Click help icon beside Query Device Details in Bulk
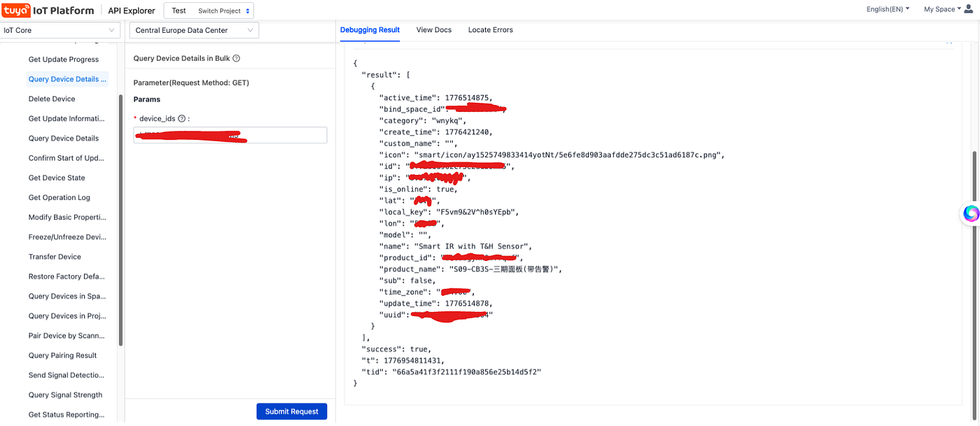This screenshot has width=980, height=426. click(x=237, y=59)
